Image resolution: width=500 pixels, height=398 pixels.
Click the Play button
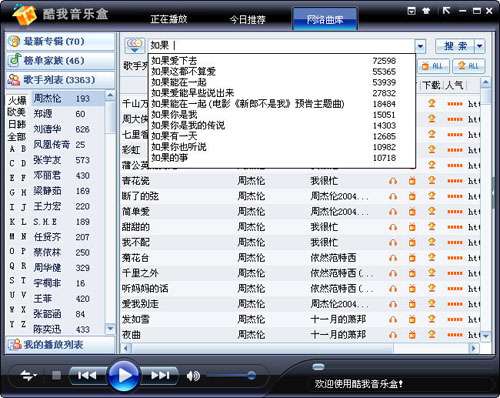pos(123,376)
